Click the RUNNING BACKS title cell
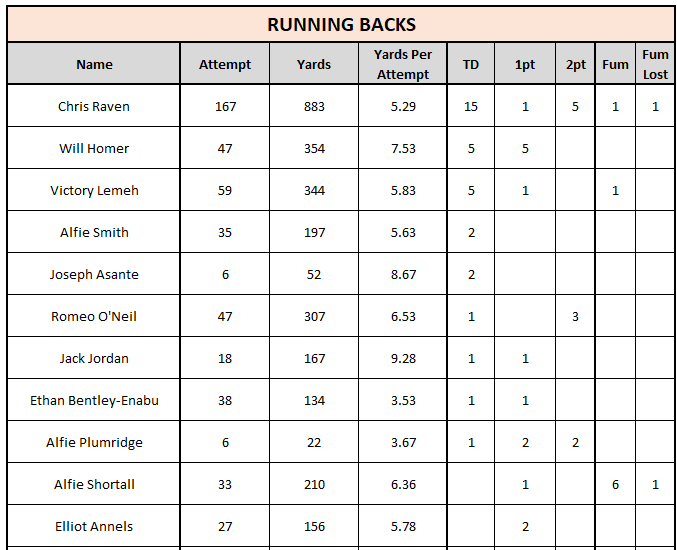677x550 pixels. pos(341,24)
